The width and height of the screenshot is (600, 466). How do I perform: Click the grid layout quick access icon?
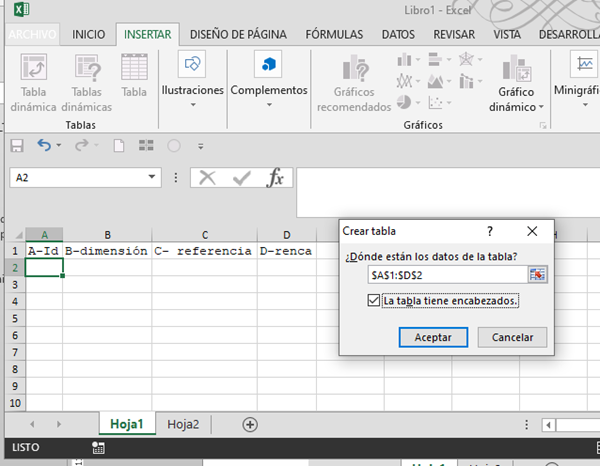pyautogui.click(x=146, y=146)
